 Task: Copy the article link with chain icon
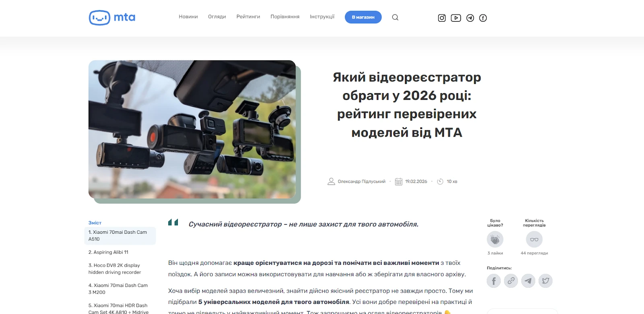(x=511, y=281)
